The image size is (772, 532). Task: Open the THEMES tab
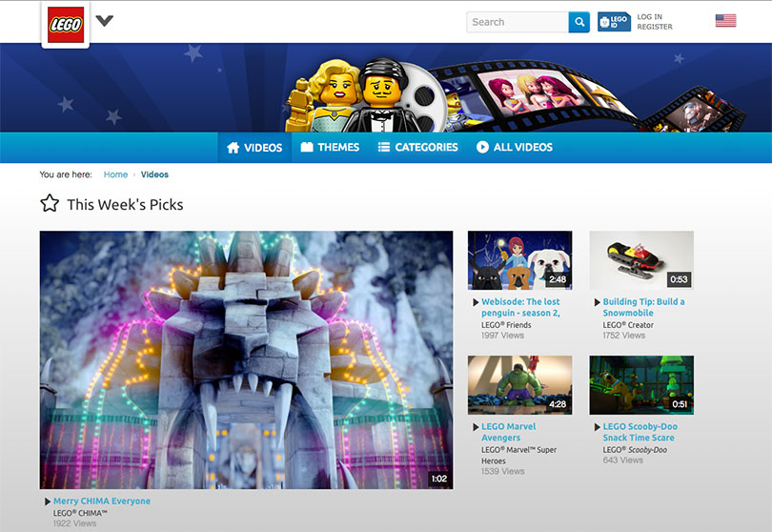(x=330, y=147)
